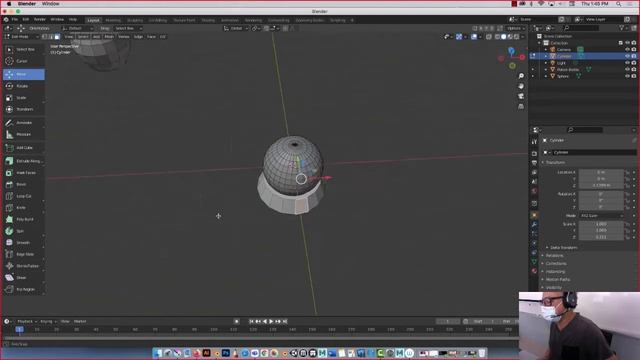The width and height of the screenshot is (640, 360).
Task: Click the viewport zoom magnifier icon
Action: [521, 76]
